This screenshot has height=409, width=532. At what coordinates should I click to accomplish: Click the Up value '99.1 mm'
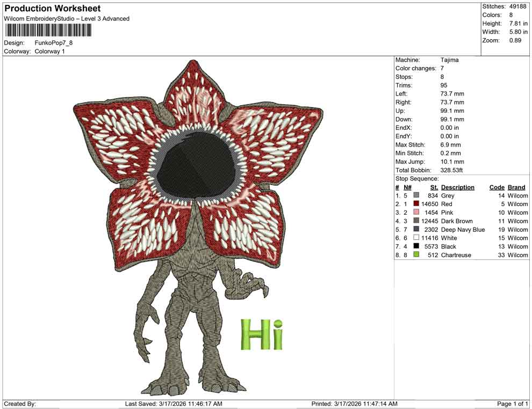tap(452, 111)
